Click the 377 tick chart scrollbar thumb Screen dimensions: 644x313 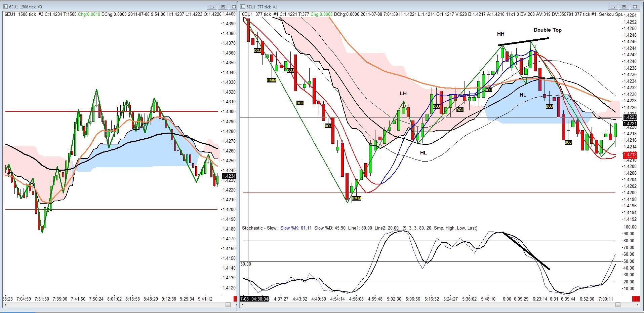tap(618, 305)
